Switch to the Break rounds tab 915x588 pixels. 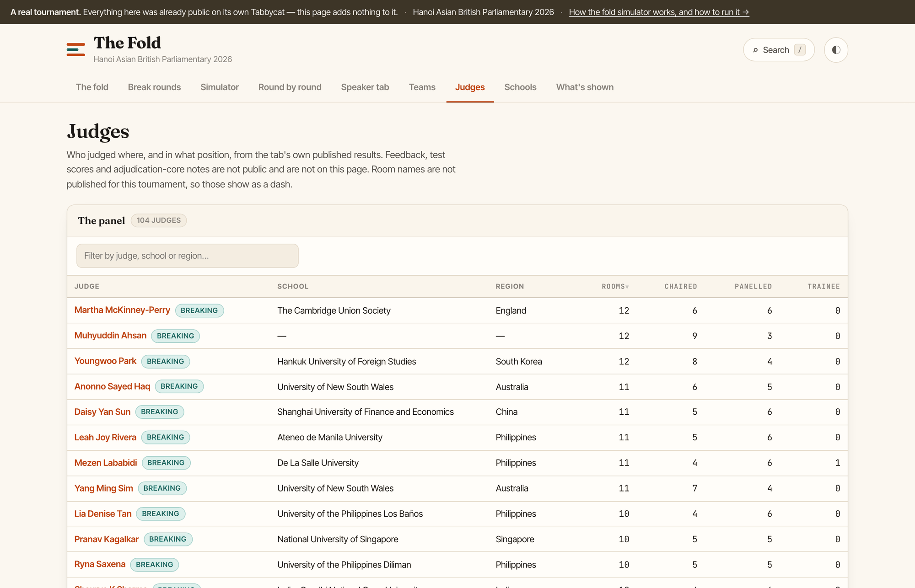click(x=154, y=87)
